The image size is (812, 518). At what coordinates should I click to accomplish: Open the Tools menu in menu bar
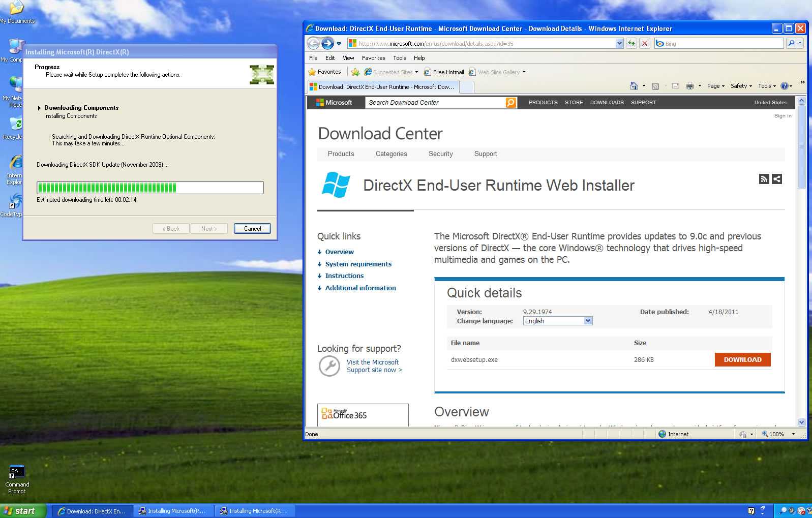(400, 58)
